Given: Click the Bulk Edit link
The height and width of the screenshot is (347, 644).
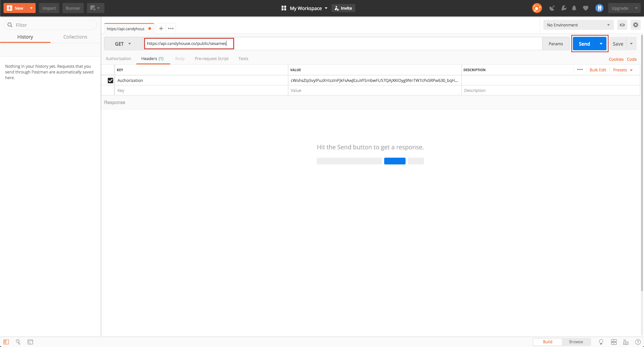Looking at the screenshot, I should pyautogui.click(x=598, y=70).
